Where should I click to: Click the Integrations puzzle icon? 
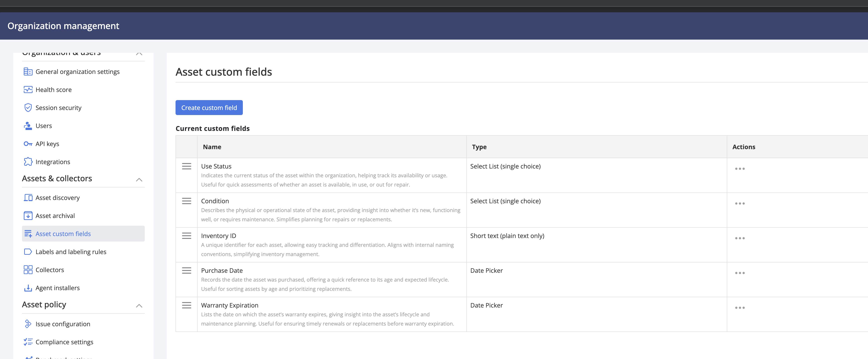pos(28,162)
